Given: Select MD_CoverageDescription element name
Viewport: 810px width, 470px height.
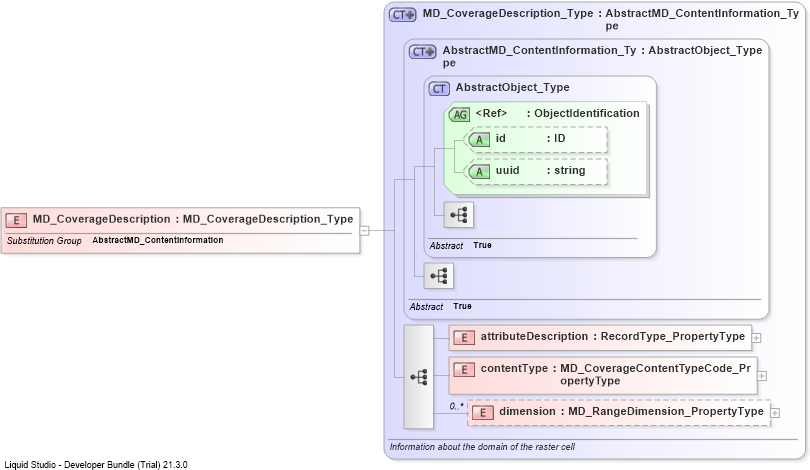Looking at the screenshot, I should [x=101, y=219].
